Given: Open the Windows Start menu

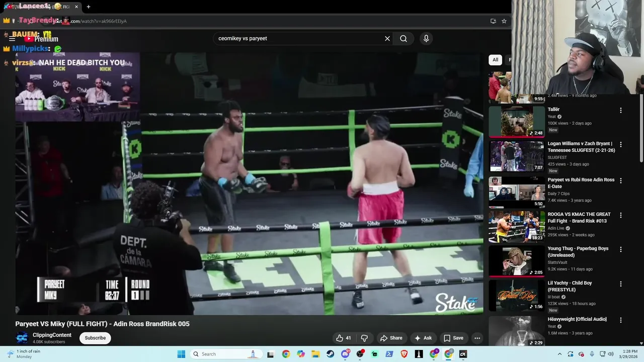Looking at the screenshot, I should pos(181,354).
